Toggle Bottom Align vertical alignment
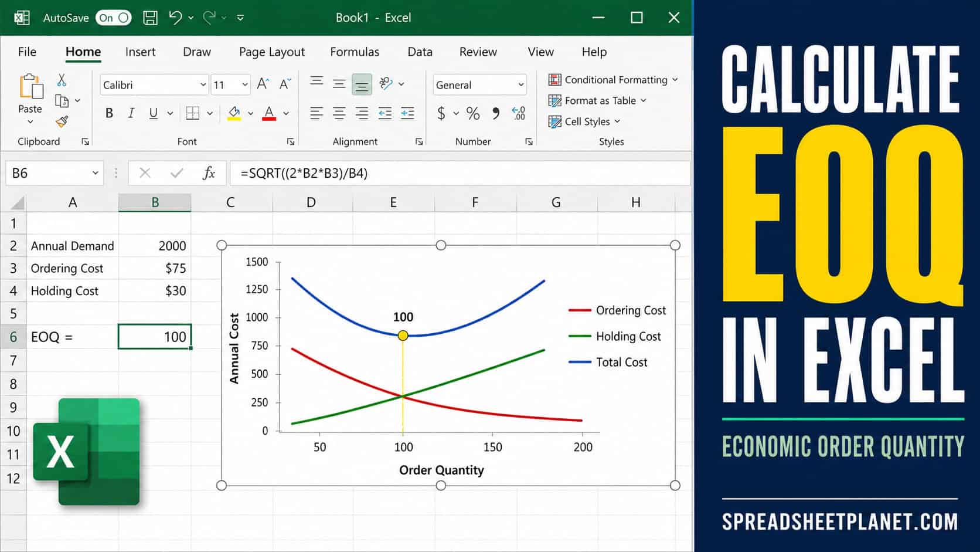The height and width of the screenshot is (552, 980). coord(362,84)
